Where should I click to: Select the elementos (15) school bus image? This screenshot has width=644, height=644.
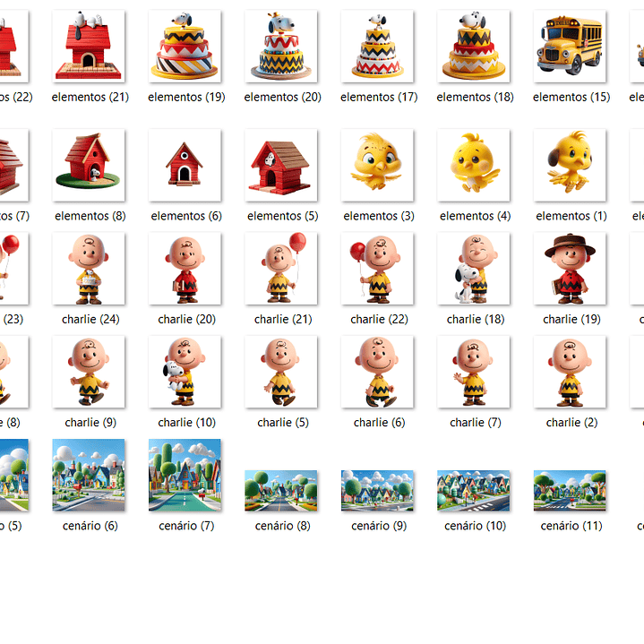(570, 47)
